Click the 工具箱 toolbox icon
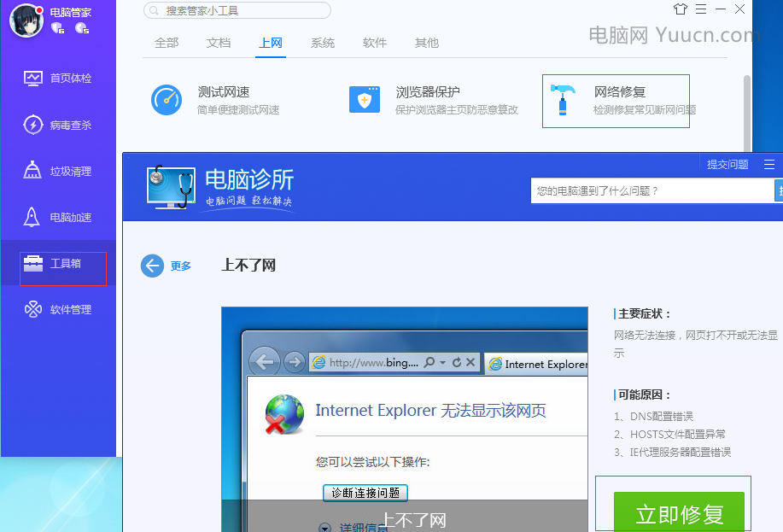 [x=33, y=263]
